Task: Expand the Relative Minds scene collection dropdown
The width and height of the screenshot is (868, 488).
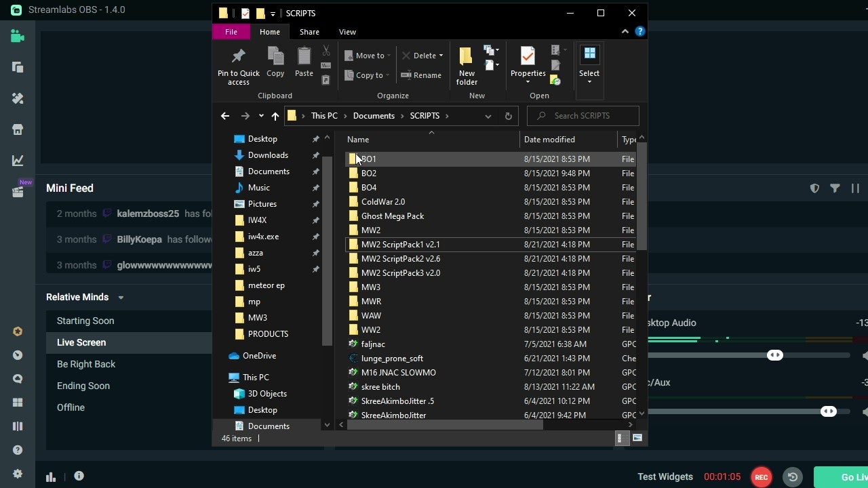Action: [121, 298]
